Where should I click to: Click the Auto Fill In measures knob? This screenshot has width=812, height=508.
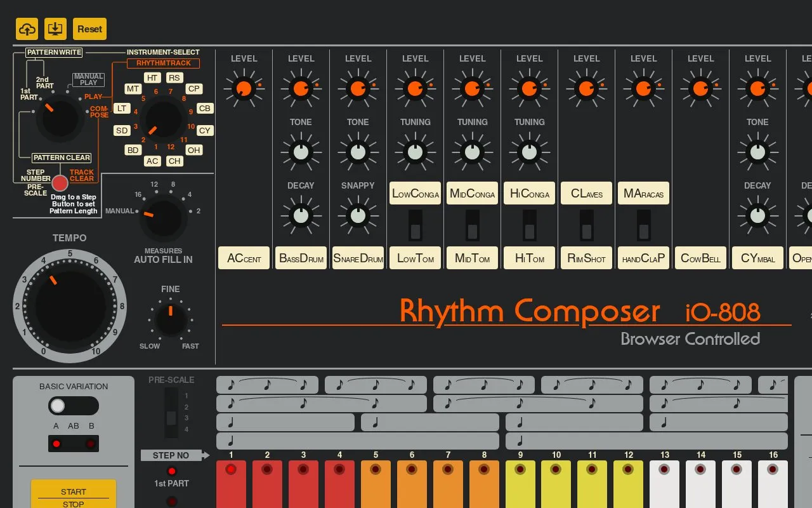(x=163, y=218)
